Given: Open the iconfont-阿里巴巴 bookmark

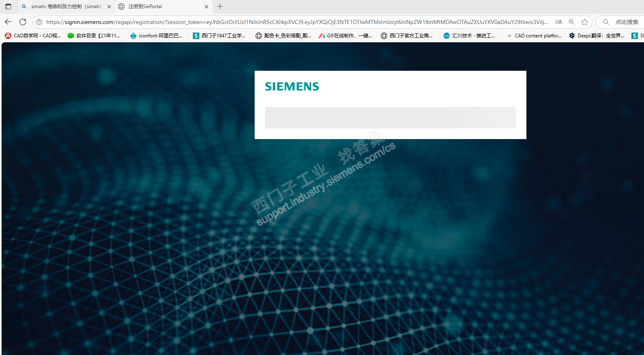Looking at the screenshot, I should (156, 36).
